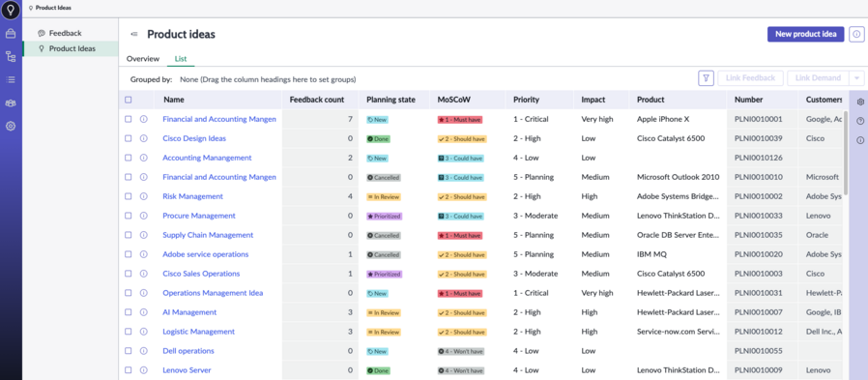Open the Lenovo Server link
The image size is (868, 380).
coord(187,370)
